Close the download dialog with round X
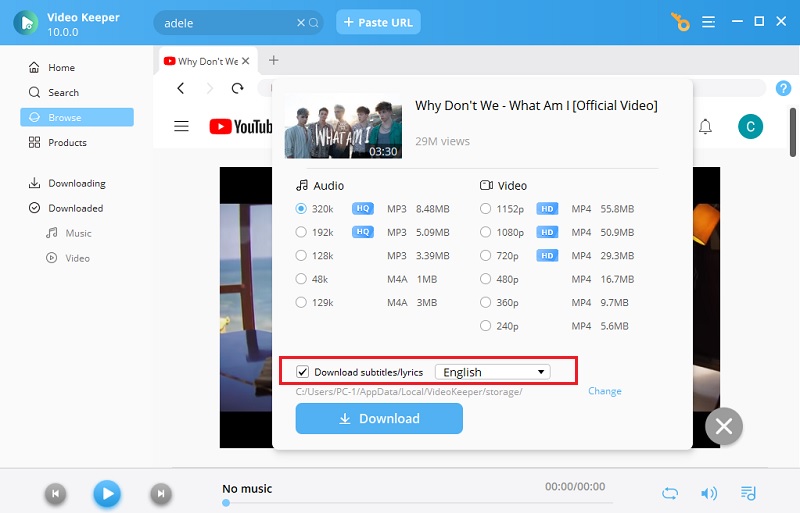This screenshot has width=800, height=513. 723,426
